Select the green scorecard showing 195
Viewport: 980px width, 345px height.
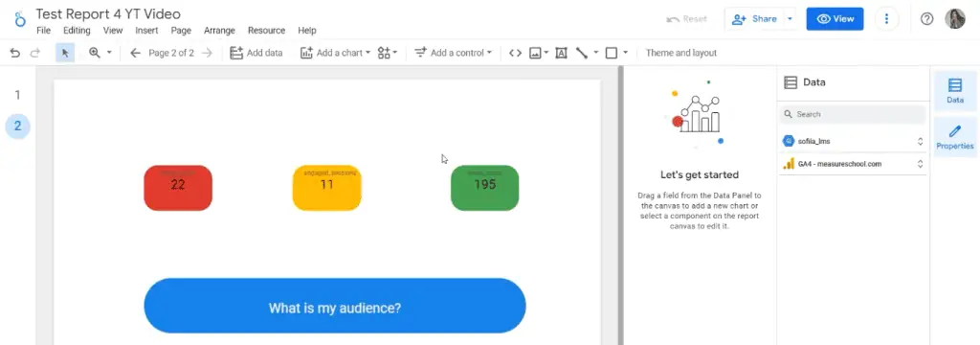pos(484,188)
